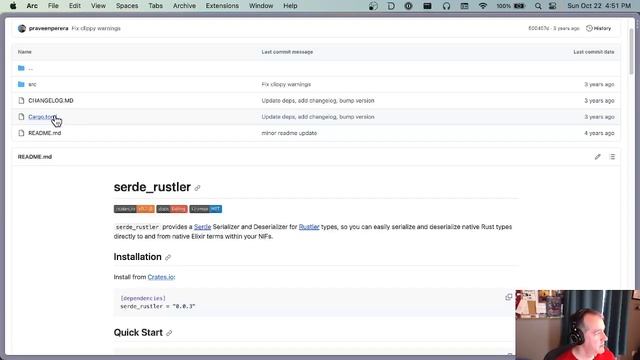The image size is (640, 360).
Task: Open the Apple menu
Action: pos(13,6)
